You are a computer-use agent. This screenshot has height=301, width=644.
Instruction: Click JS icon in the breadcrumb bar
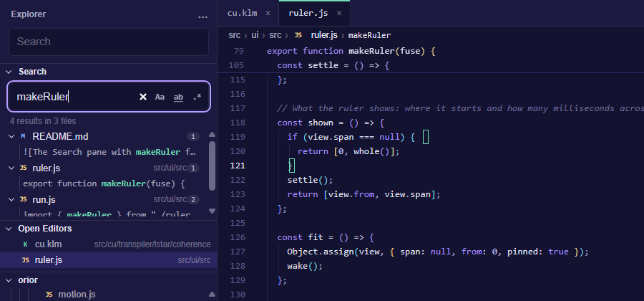click(298, 35)
